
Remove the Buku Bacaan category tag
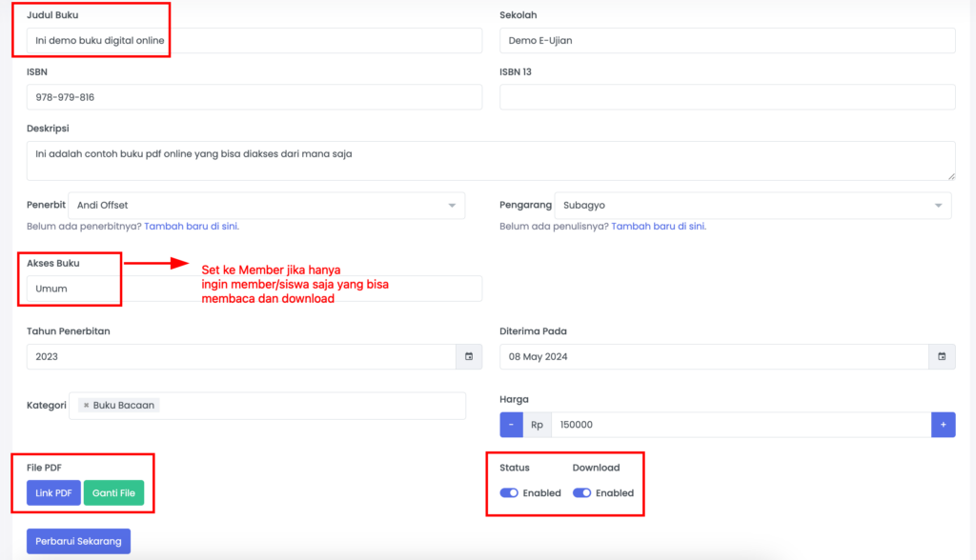pyautogui.click(x=86, y=405)
